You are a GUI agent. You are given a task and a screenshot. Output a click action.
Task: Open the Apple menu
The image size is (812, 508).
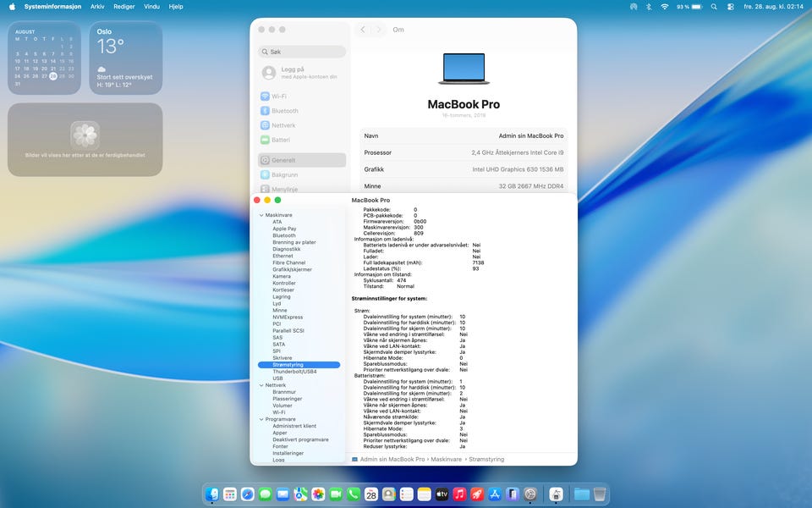tap(12, 7)
